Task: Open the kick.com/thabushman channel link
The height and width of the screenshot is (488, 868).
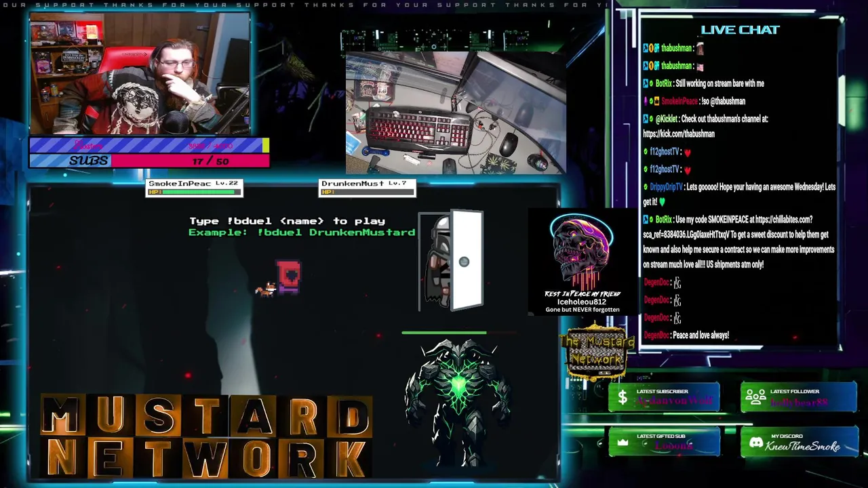Action: pyautogui.click(x=678, y=134)
